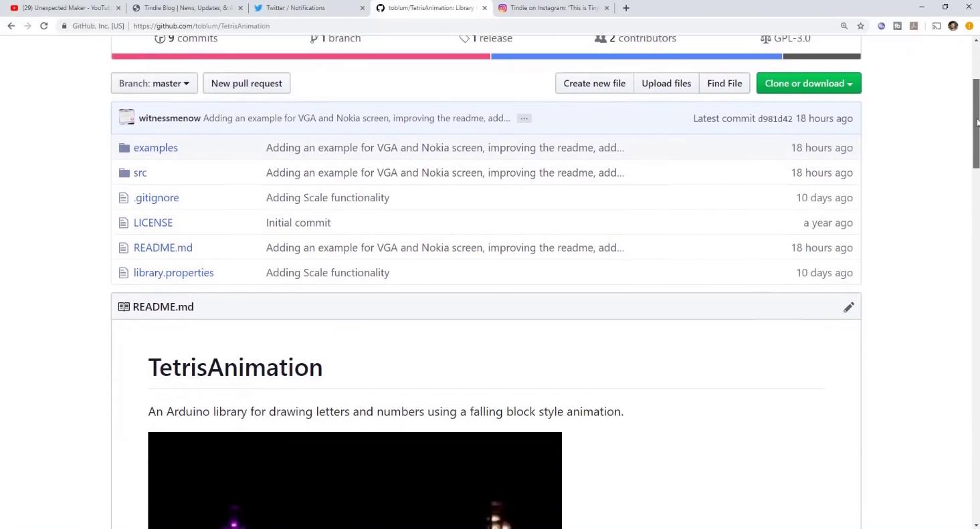Click the contributors people icon
Viewport: 980px width, 529px height.
point(601,38)
